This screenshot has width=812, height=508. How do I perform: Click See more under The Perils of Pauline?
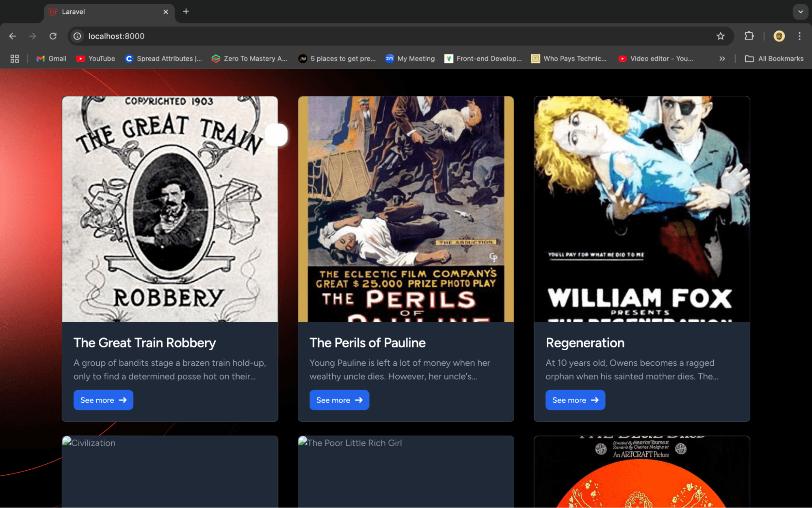(339, 400)
